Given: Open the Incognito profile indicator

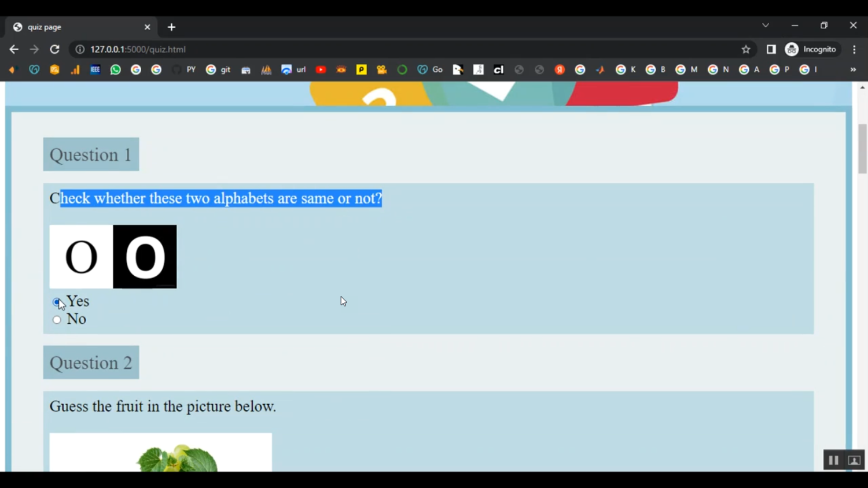Looking at the screenshot, I should click(811, 50).
